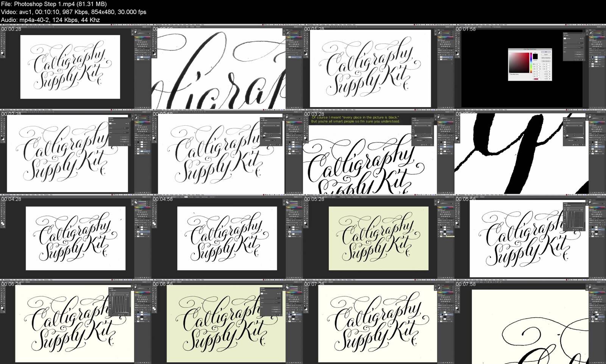This screenshot has width=606, height=364.
Task: Open the zoomed flourish frame stamped 00:07:58
Action: pos(530,322)
